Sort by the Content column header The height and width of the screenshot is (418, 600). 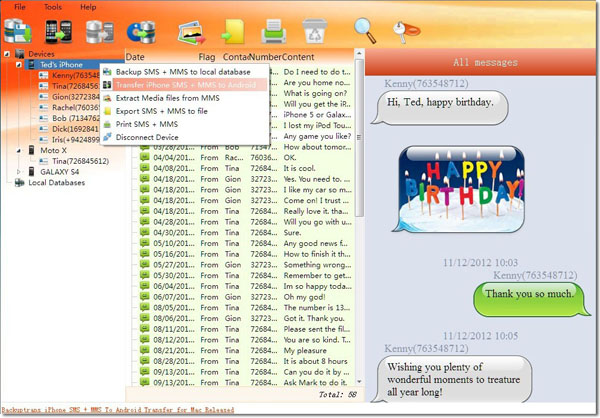[298, 57]
